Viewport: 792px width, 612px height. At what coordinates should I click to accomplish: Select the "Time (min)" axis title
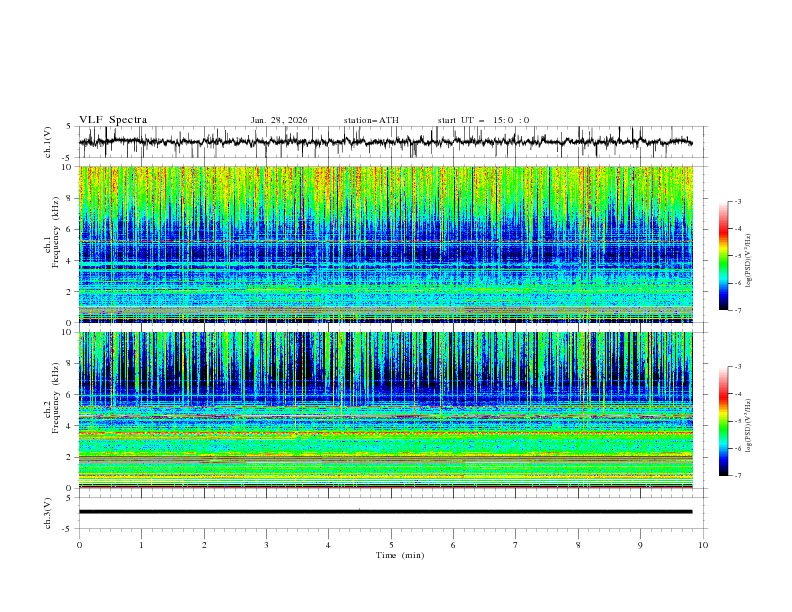click(400, 555)
